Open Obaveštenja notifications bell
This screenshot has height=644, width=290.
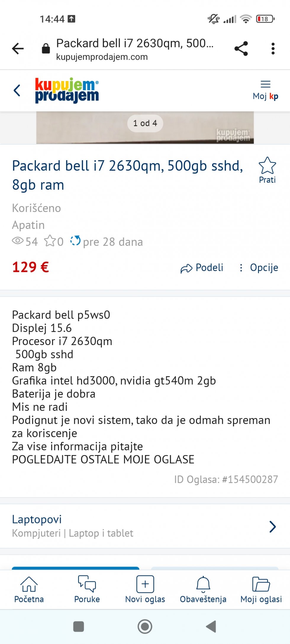203,590
